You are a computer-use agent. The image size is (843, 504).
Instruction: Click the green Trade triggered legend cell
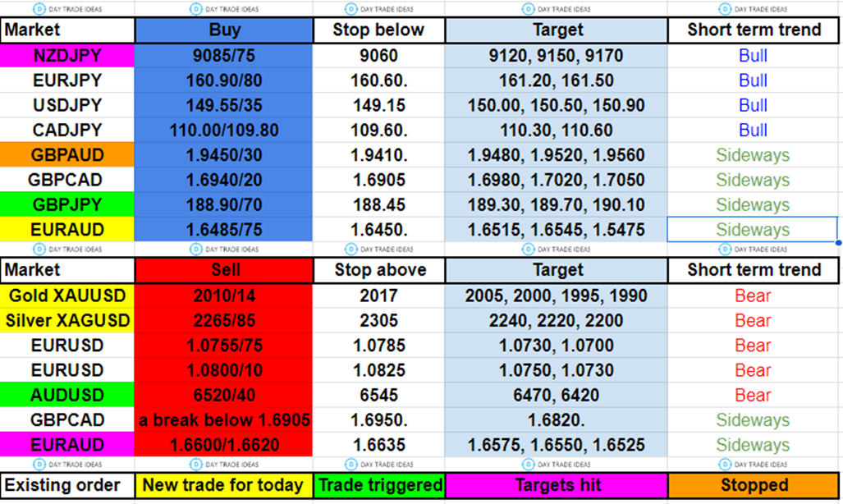(x=378, y=485)
